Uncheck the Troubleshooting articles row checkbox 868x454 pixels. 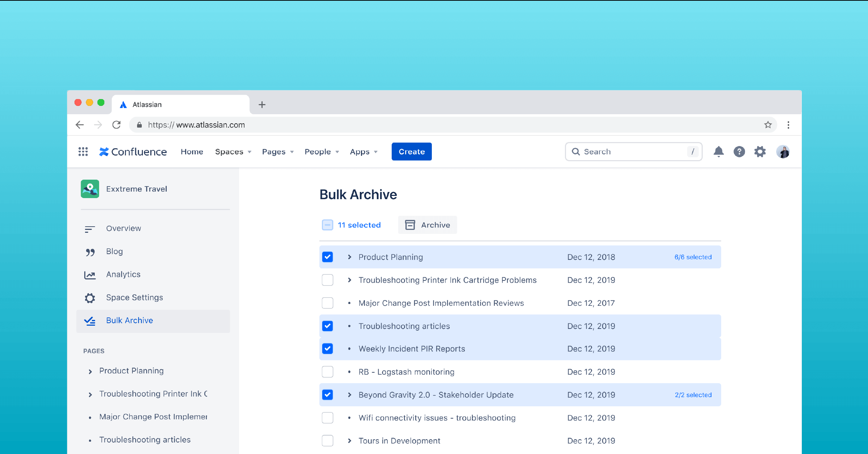coord(328,326)
